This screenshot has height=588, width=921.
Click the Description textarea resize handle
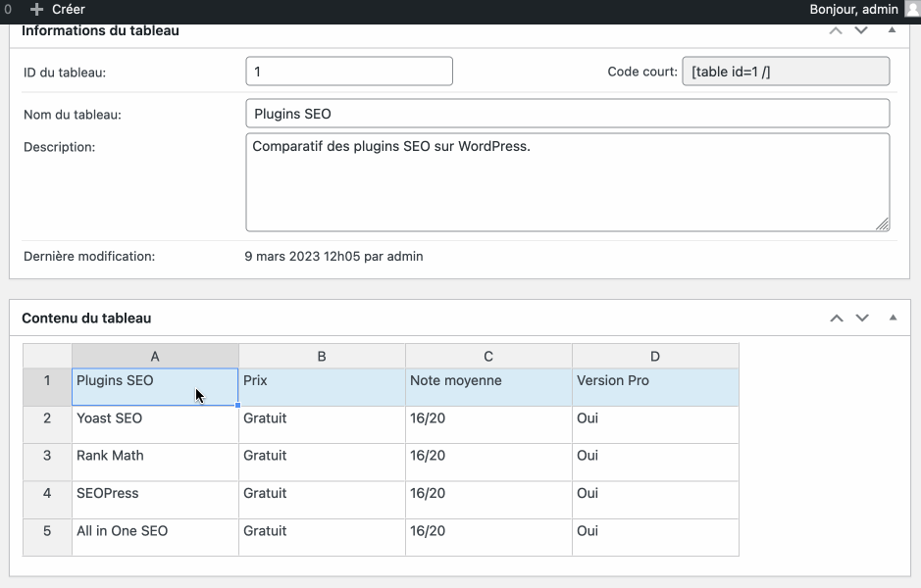point(882,224)
